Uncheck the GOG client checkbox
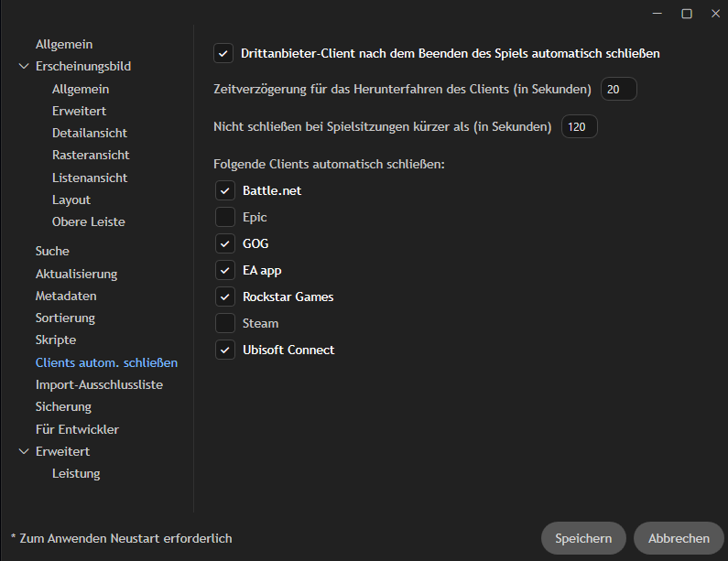Viewport: 728px width, 561px height. tap(224, 244)
